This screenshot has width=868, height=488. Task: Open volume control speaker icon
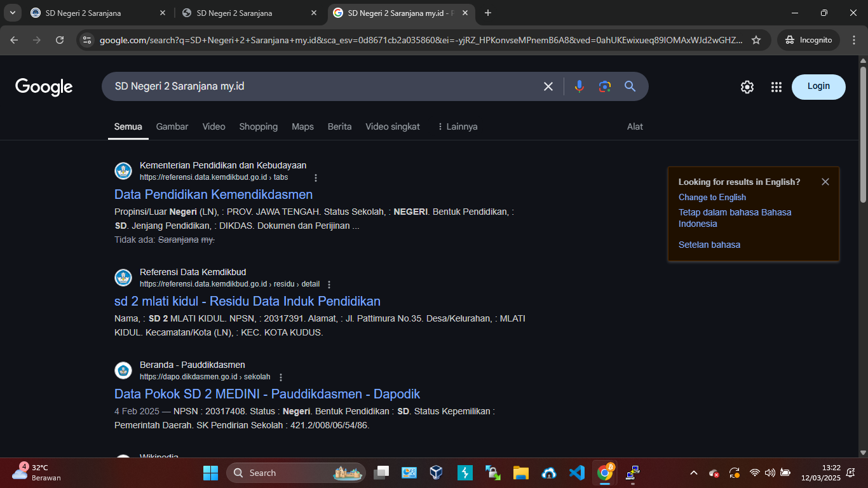[770, 473]
